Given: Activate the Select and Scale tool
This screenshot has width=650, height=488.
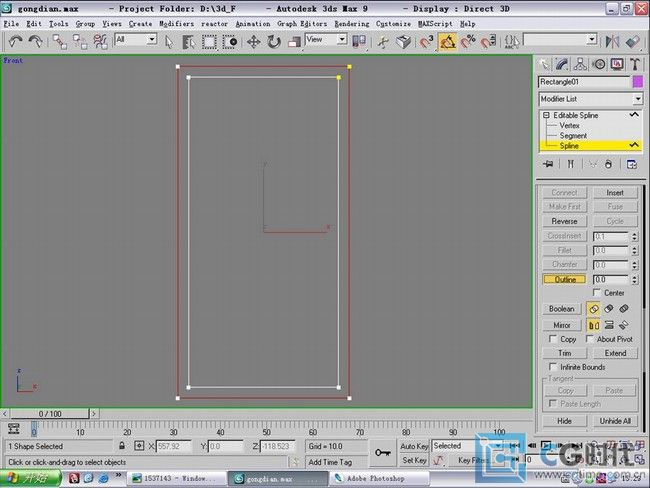Looking at the screenshot, I should point(294,42).
